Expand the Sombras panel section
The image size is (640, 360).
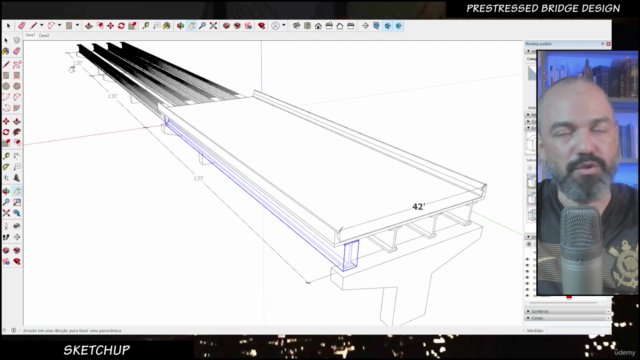coord(568,311)
